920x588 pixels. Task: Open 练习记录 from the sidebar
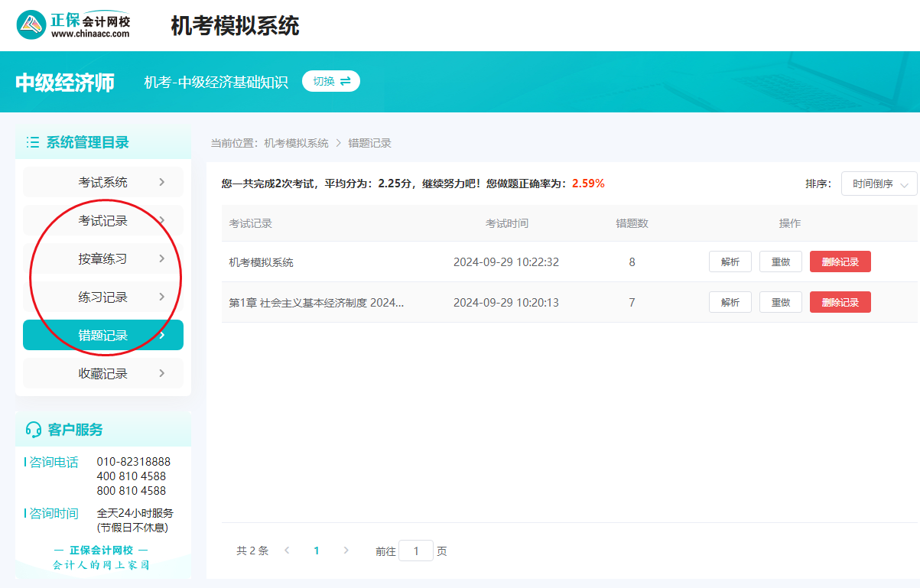(x=102, y=297)
